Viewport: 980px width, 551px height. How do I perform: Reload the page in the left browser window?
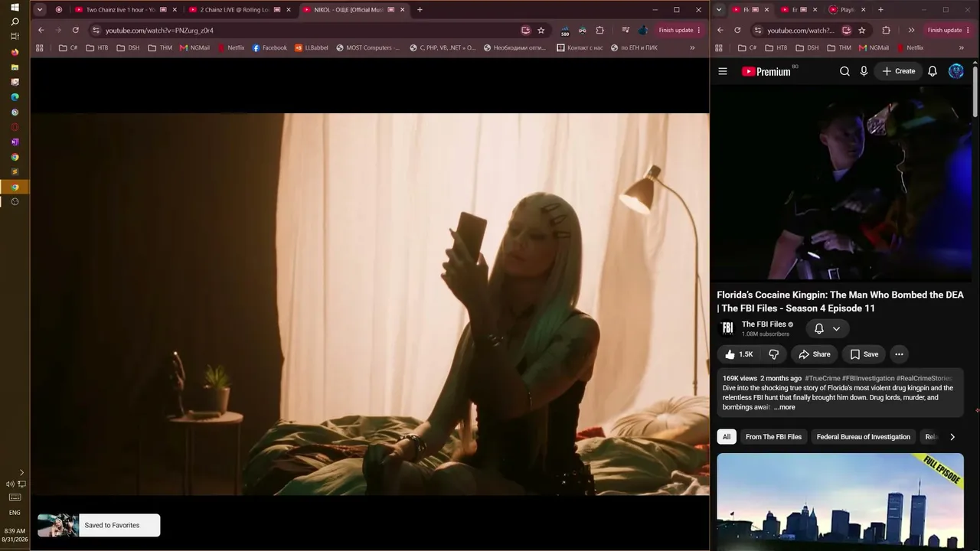(75, 30)
